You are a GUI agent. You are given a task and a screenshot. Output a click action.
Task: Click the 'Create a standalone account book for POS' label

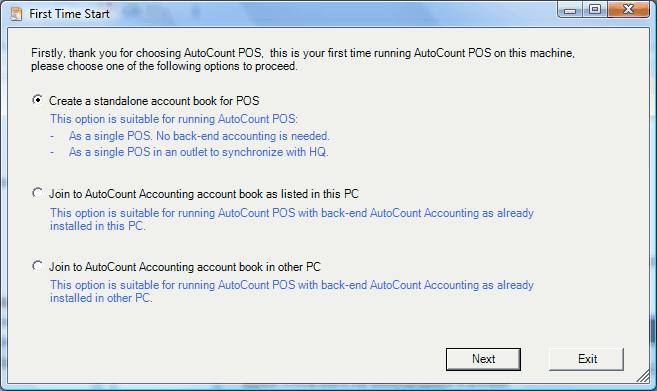coord(154,101)
